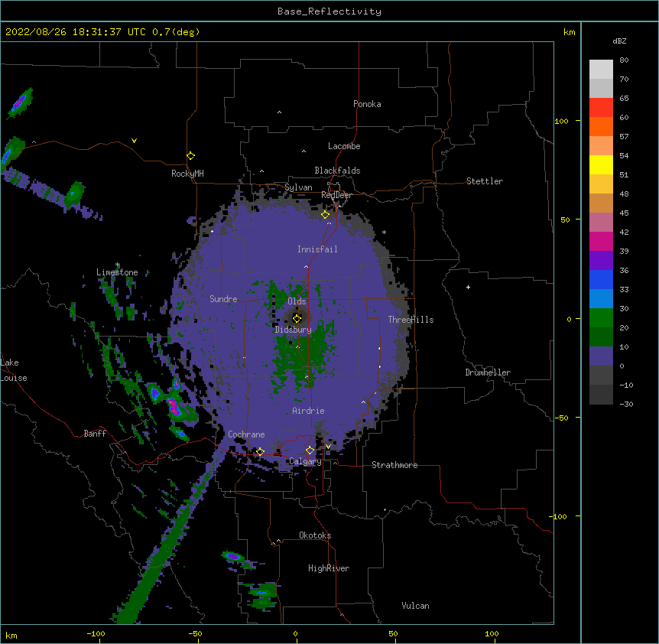Click the ThreeHills label
Screen dimensions: 659x644
[x=411, y=320]
